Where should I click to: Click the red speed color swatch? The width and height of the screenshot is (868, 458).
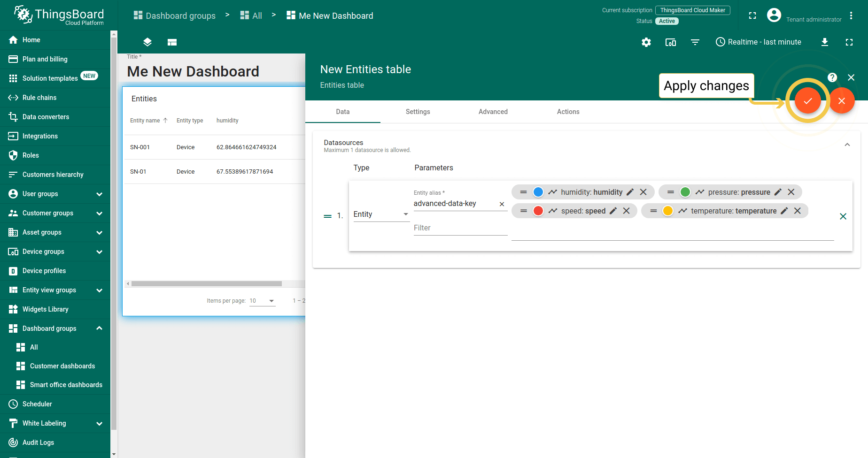coord(538,211)
